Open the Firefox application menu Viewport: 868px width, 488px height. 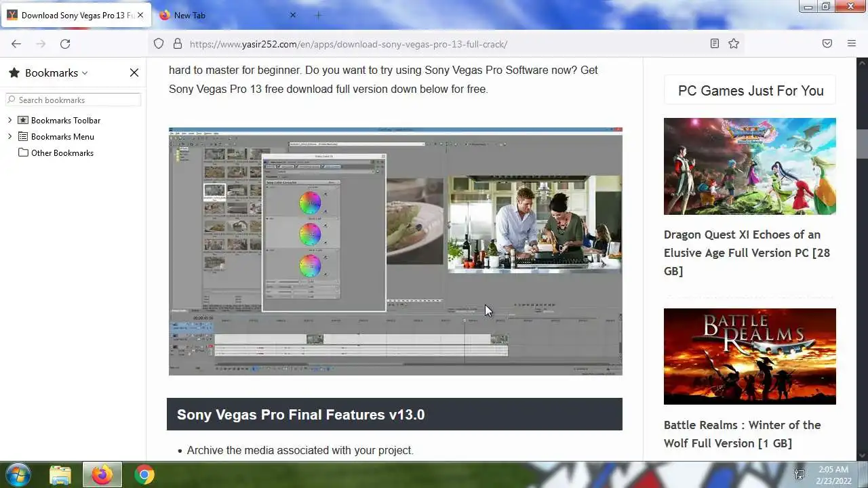(852, 43)
